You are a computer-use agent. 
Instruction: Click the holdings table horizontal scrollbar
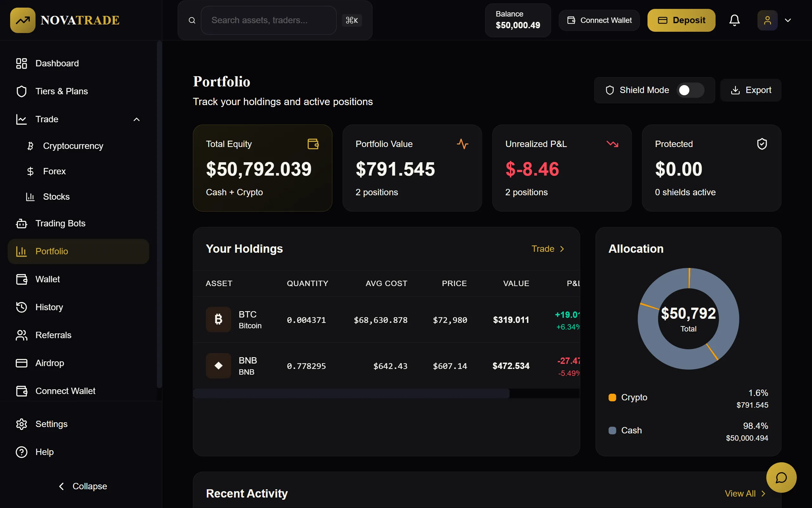pyautogui.click(x=351, y=393)
